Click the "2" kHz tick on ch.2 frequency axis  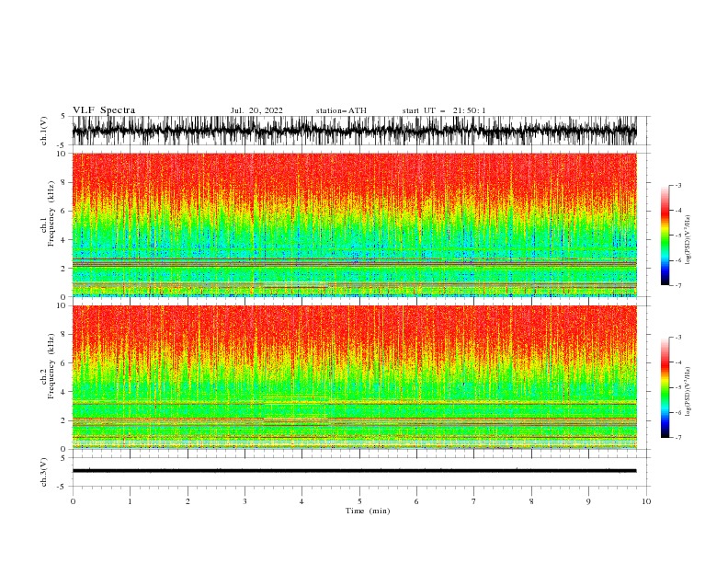click(x=64, y=420)
